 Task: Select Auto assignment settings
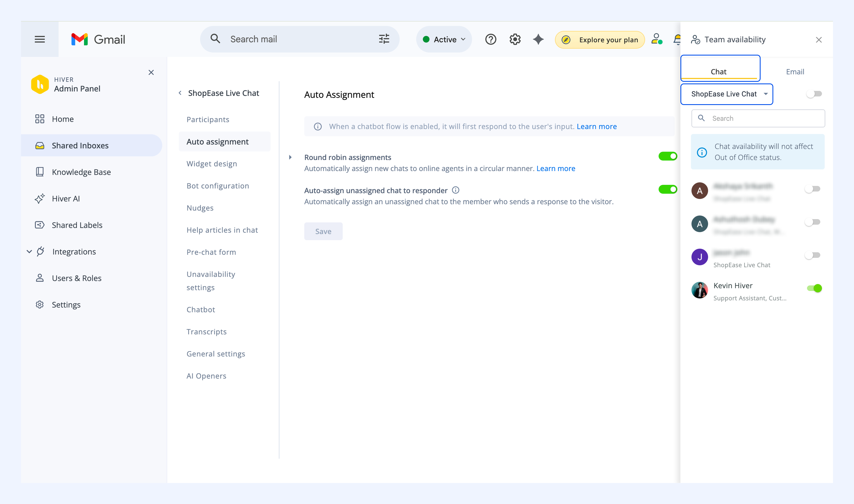click(224, 142)
